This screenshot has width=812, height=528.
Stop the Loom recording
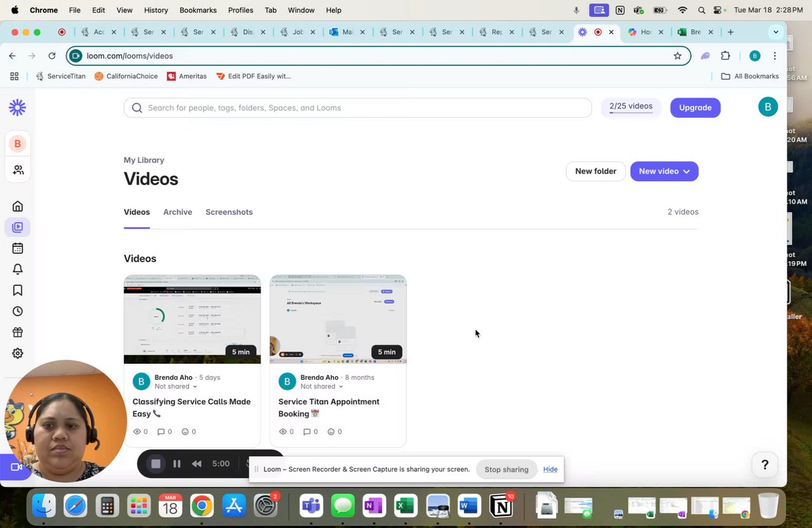tap(155, 463)
